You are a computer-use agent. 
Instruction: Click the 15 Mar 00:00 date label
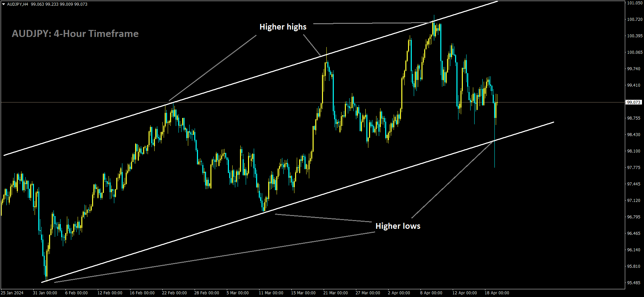coord(303,293)
